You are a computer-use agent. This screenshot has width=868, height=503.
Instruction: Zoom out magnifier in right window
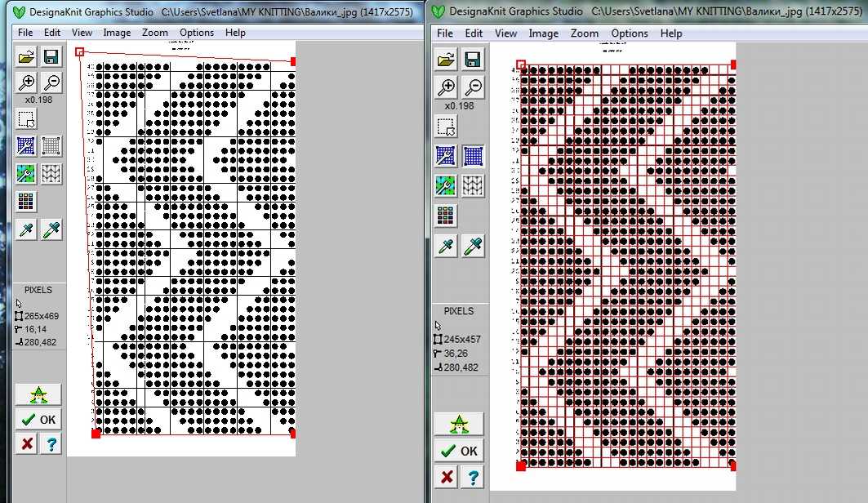click(x=472, y=87)
